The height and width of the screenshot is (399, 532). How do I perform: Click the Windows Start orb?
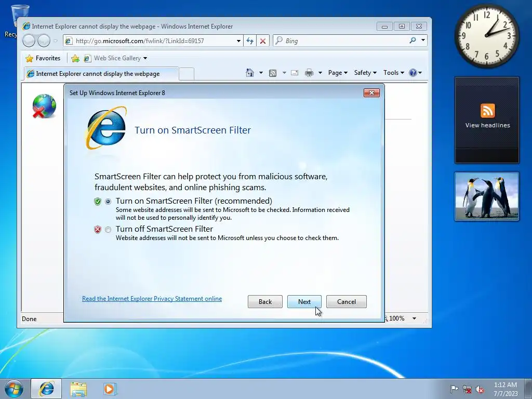pos(14,389)
